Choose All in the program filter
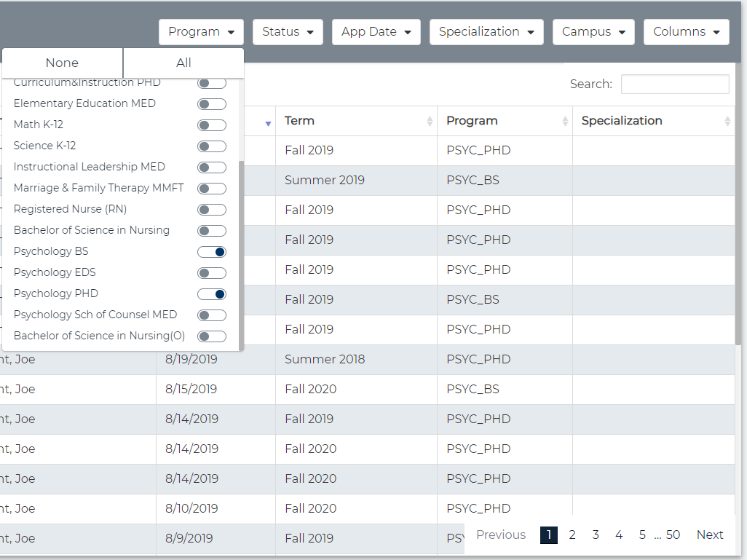The image size is (747, 560). (183, 63)
